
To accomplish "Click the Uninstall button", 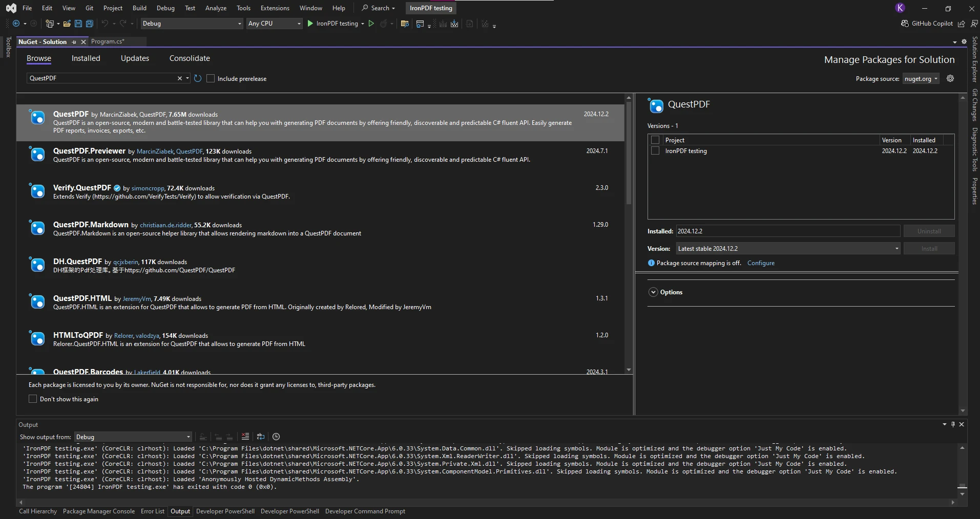I will pyautogui.click(x=929, y=231).
